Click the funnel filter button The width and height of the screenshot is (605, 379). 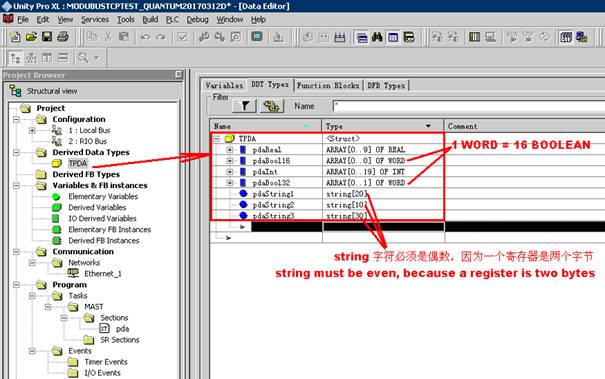point(244,106)
